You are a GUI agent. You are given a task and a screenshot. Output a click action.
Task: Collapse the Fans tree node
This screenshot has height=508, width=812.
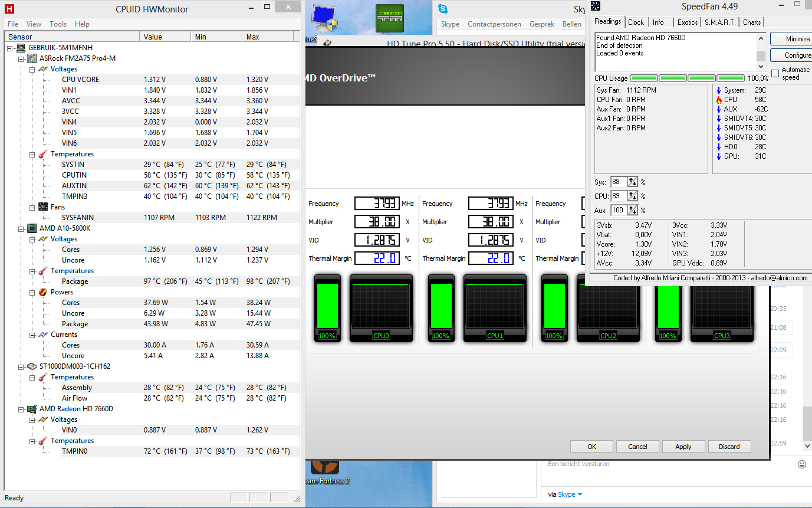point(32,207)
